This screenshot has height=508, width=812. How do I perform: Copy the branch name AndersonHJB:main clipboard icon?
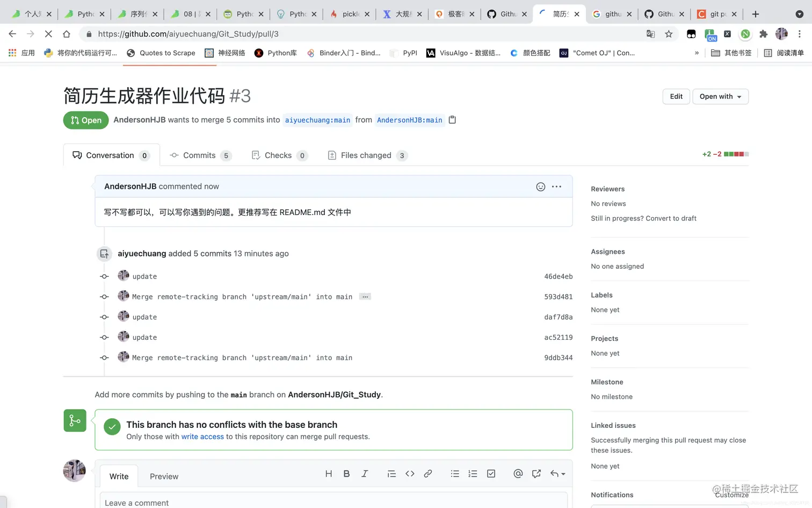pos(452,120)
